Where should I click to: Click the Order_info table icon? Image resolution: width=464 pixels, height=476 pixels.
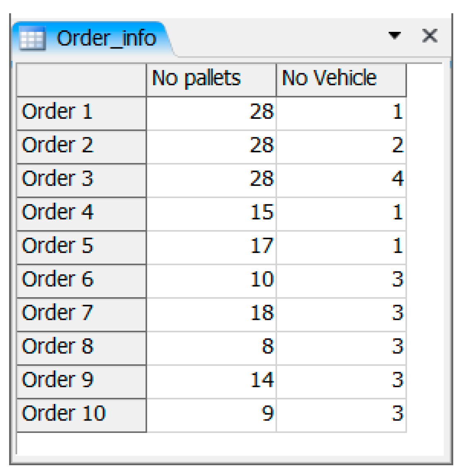click(32, 39)
